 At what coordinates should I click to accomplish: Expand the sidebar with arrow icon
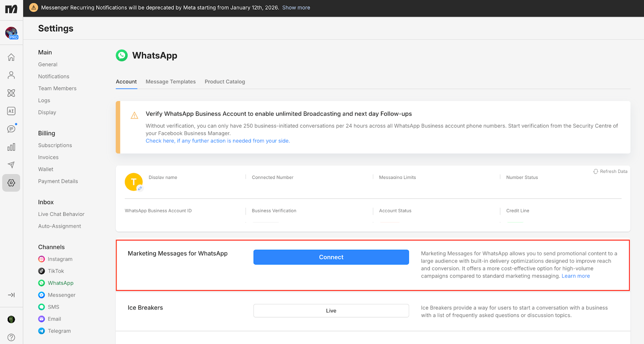[x=11, y=295]
